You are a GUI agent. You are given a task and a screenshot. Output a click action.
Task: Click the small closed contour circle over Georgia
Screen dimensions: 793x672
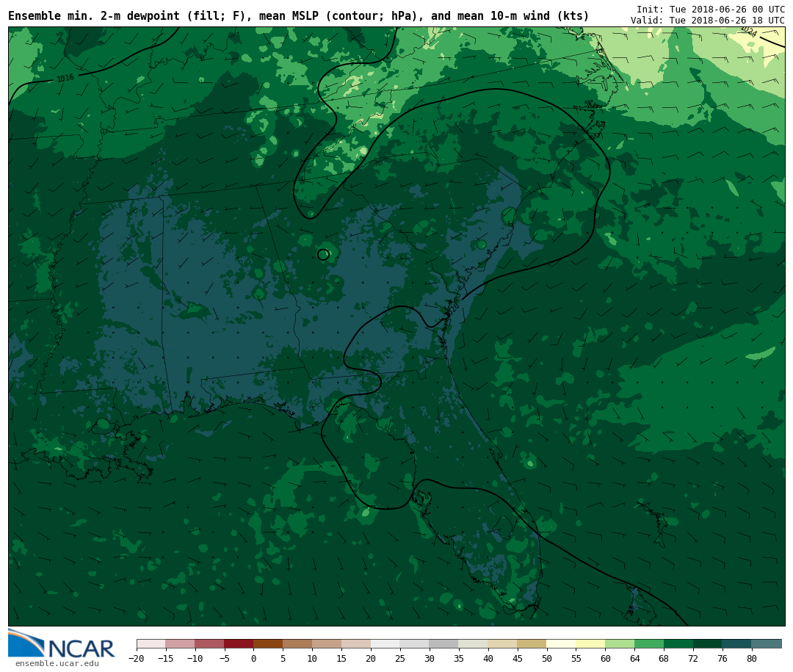(x=323, y=255)
